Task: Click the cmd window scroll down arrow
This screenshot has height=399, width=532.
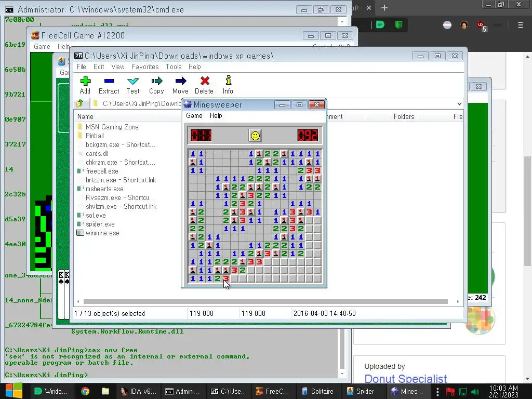Action: click(x=342, y=374)
